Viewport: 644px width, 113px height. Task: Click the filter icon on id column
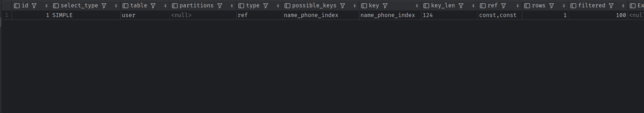click(x=34, y=6)
